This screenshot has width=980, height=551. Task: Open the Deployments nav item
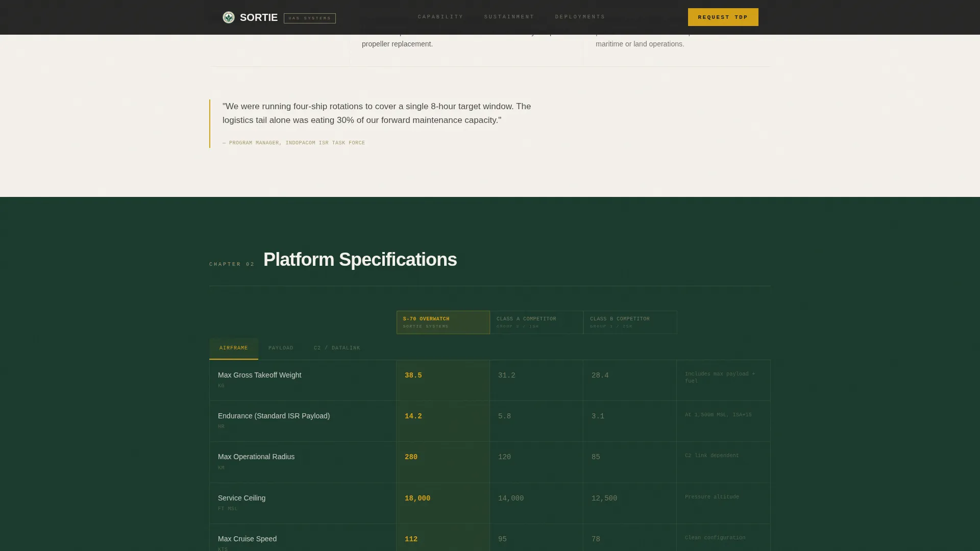pos(580,17)
